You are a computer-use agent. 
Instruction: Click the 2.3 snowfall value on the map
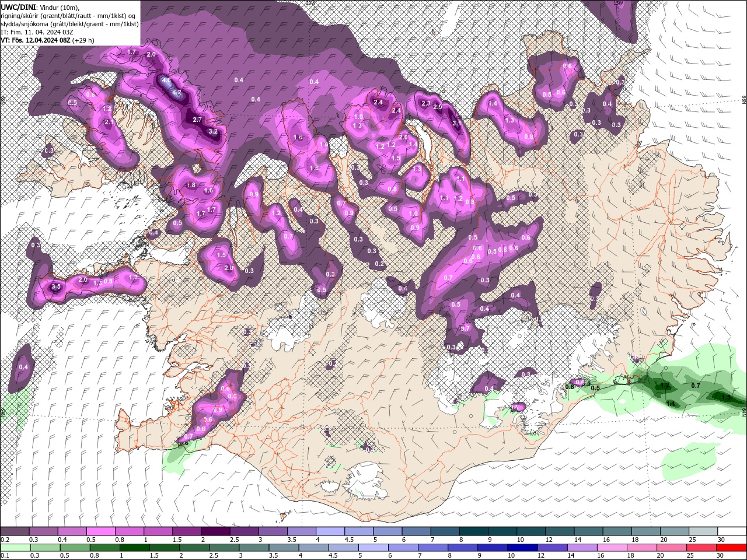click(x=425, y=103)
